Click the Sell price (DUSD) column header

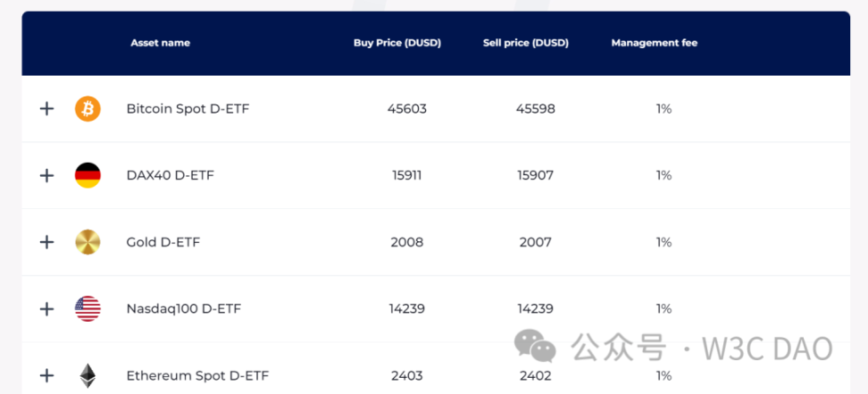click(525, 43)
